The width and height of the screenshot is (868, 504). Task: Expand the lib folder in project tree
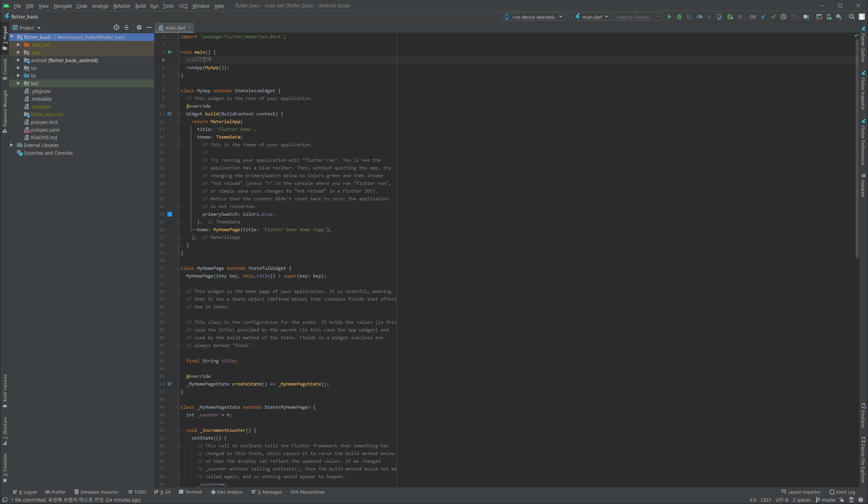[x=18, y=76]
